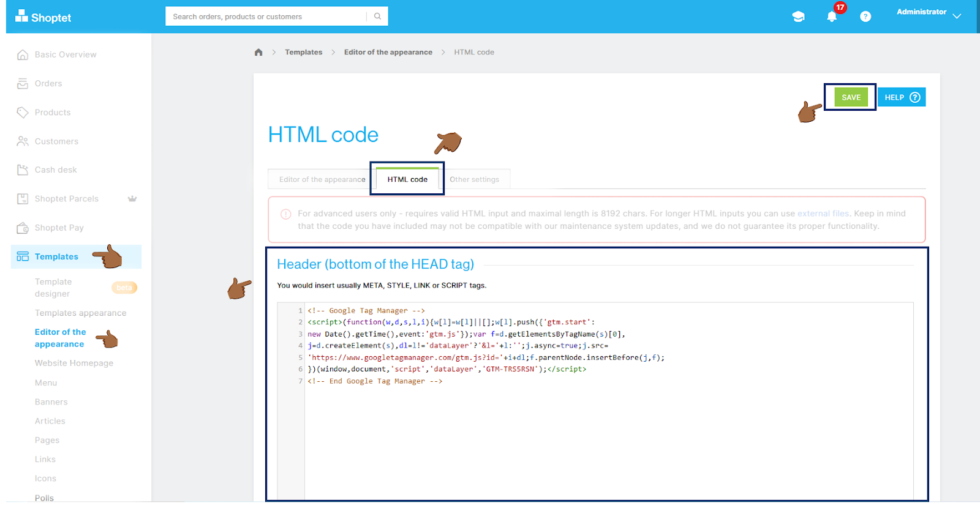The width and height of the screenshot is (980, 514).
Task: Open Template designer submenu item
Action: pos(53,288)
